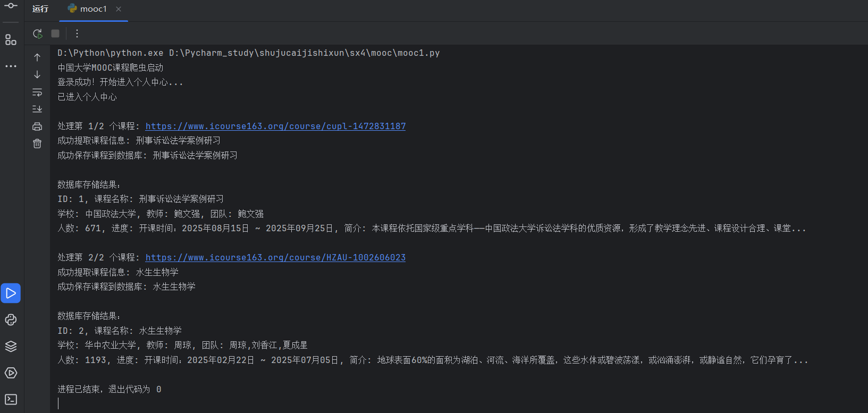Click '成功提取课程信息: 刑事诉讼法学案例研习' line
868x413 pixels.
(139, 140)
